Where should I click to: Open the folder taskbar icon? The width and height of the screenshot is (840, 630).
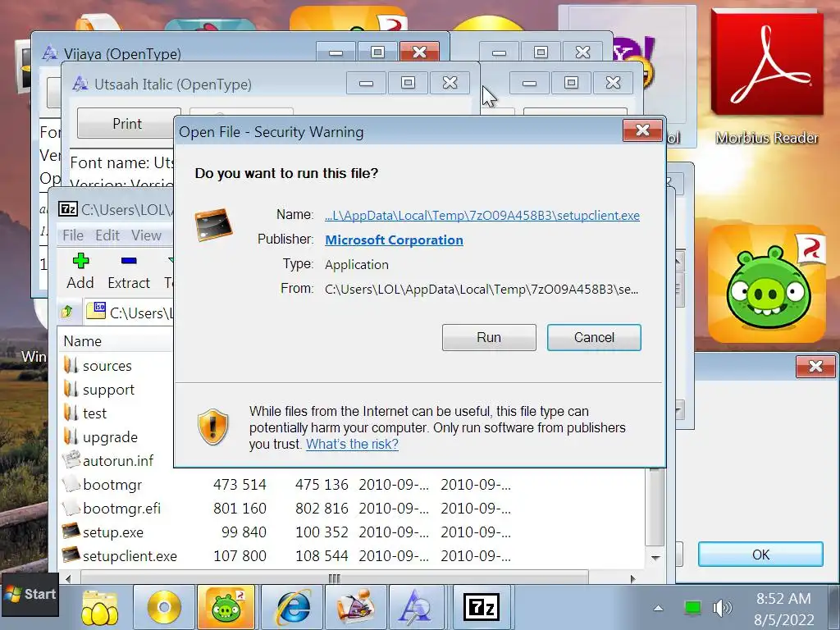click(99, 608)
